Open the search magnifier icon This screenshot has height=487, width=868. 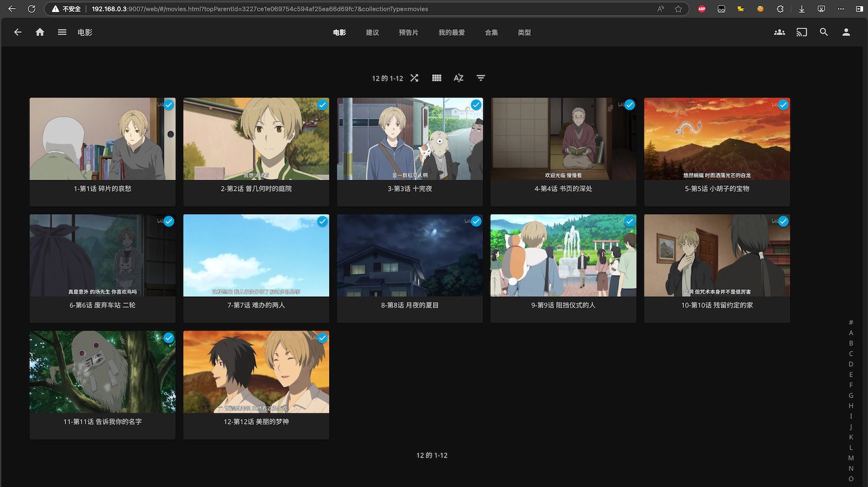pyautogui.click(x=824, y=32)
